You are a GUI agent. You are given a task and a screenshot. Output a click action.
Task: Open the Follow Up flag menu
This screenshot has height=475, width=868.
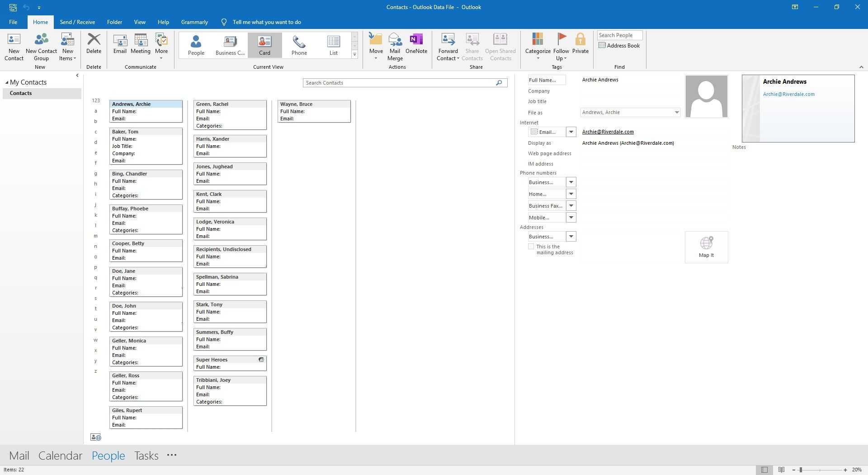561,47
